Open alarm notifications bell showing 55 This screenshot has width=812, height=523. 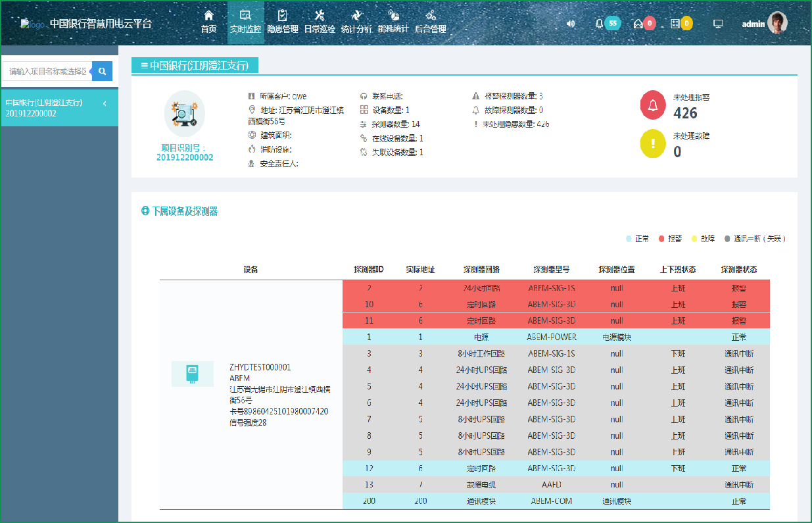coord(599,24)
